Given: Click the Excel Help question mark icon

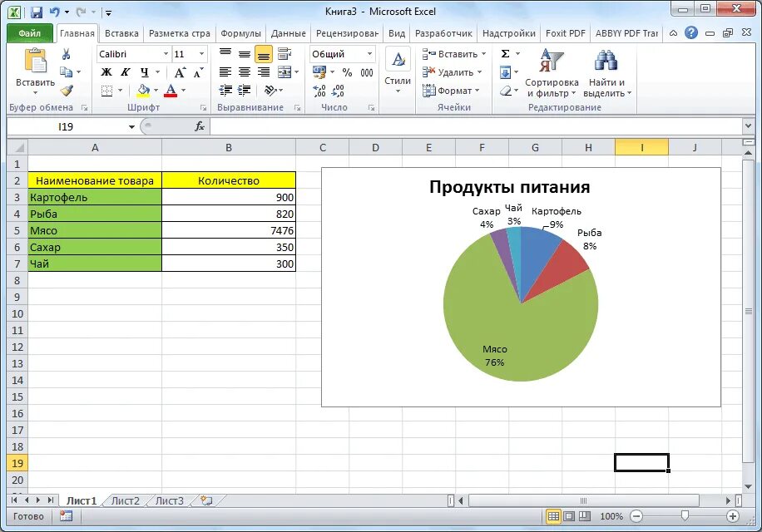Looking at the screenshot, I should pos(691,33).
